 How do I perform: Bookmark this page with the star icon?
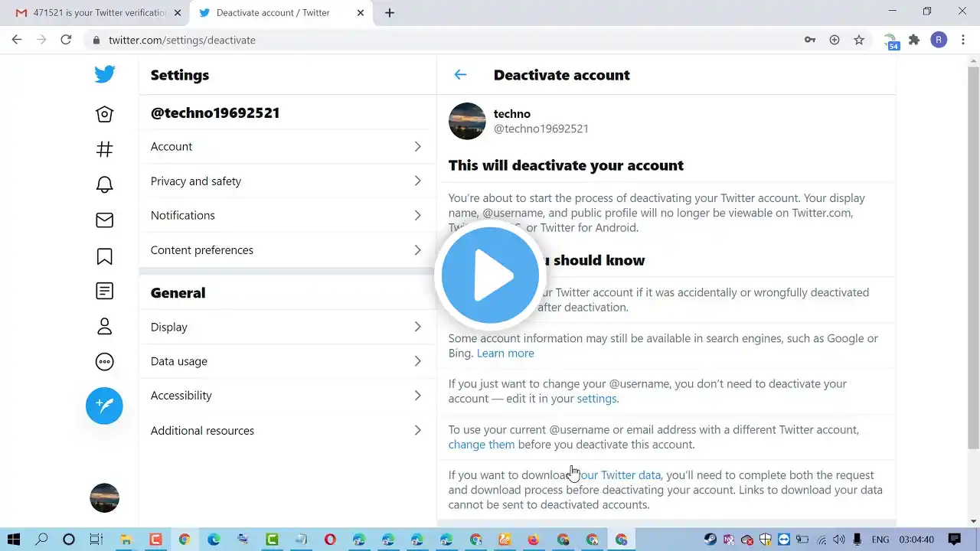pos(859,40)
